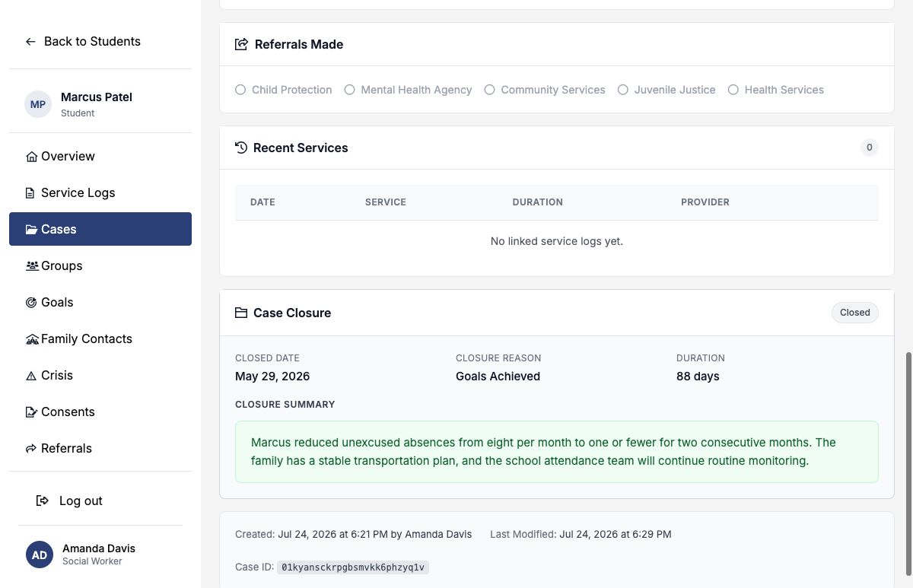Select the Child Protection referral option
The width and height of the screenshot is (913, 588).
[x=240, y=90]
